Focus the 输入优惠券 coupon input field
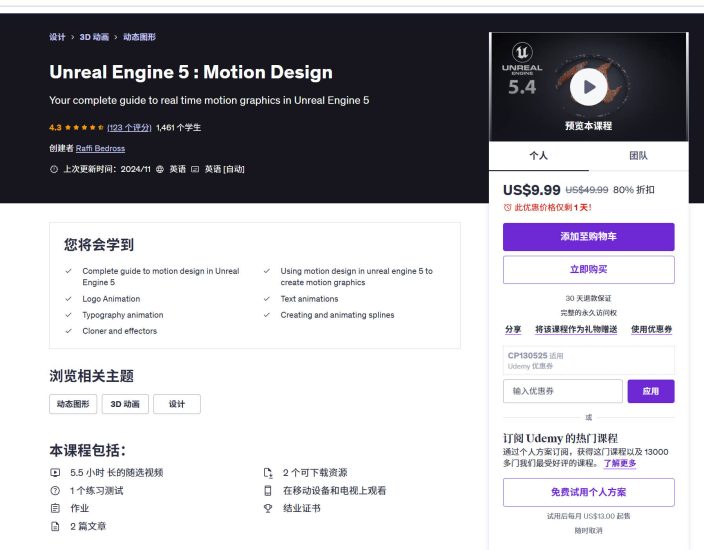This screenshot has height=550, width=704. pyautogui.click(x=563, y=391)
